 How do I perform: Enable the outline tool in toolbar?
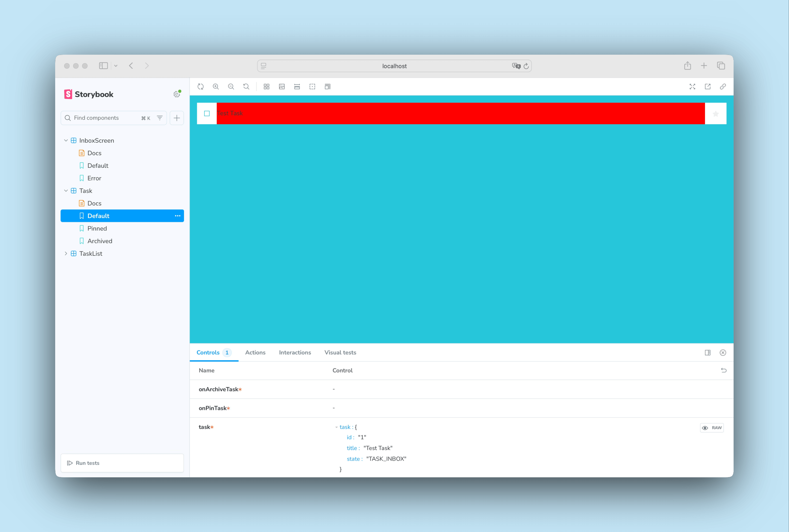pyautogui.click(x=312, y=86)
